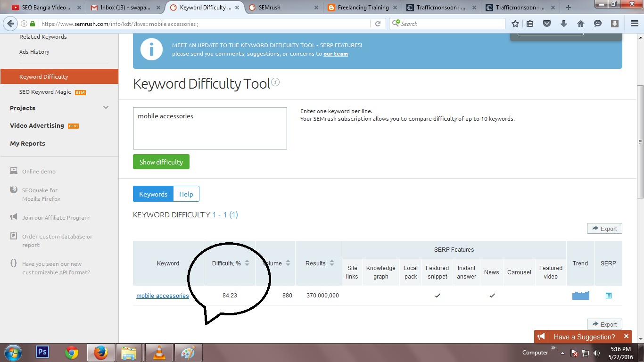The image size is (644, 362).
Task: Launch Photoshop from the taskbar
Action: [x=42, y=353]
